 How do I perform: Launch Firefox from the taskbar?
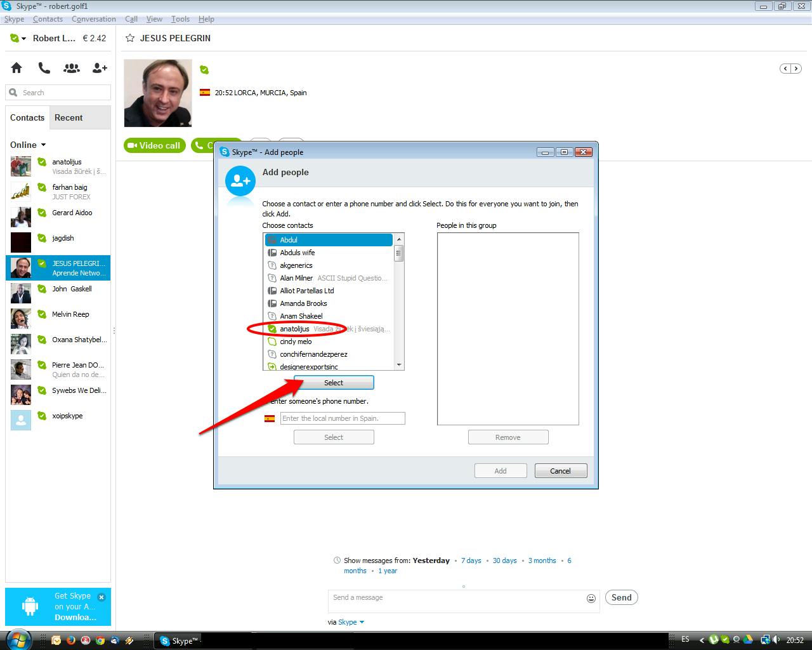click(x=70, y=640)
